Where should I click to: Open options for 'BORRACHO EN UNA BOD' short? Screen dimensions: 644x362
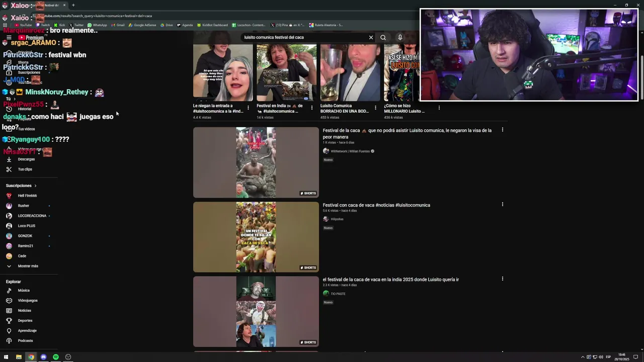pyautogui.click(x=375, y=108)
